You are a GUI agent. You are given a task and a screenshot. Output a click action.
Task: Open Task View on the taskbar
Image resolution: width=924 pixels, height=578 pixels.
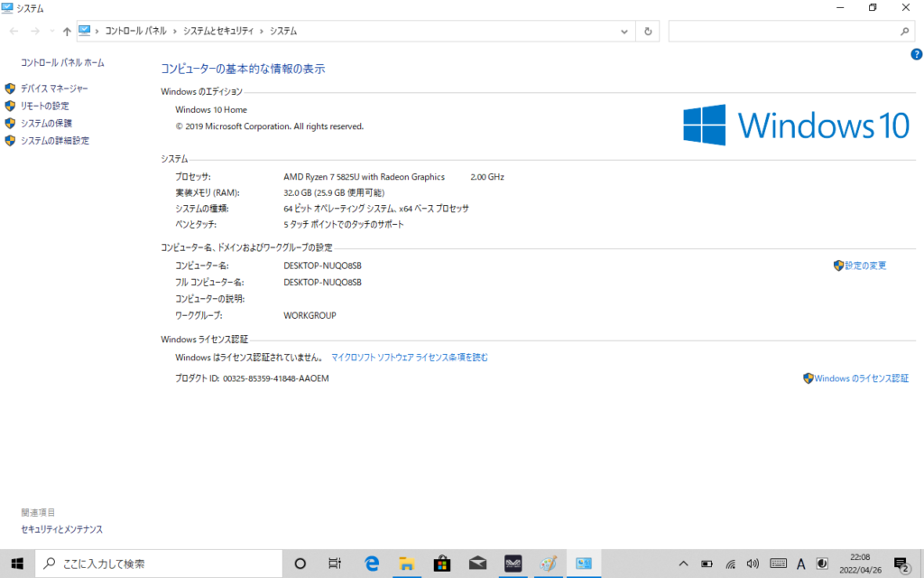(335, 564)
